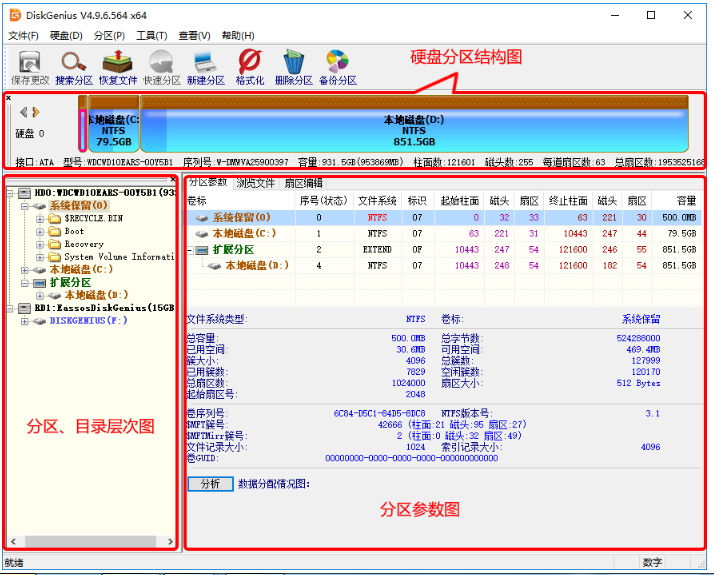Select 系统保留(0) row in partition table
Image resolution: width=714 pixels, height=575 pixels.
click(x=444, y=218)
